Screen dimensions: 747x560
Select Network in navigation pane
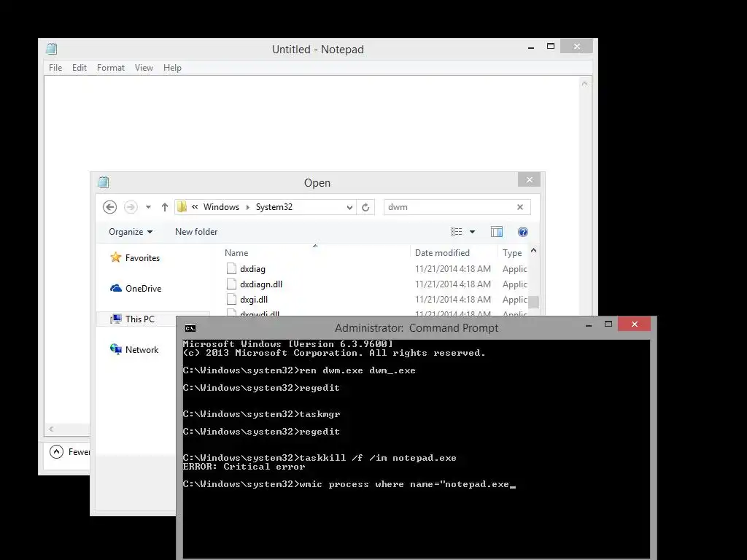point(142,349)
